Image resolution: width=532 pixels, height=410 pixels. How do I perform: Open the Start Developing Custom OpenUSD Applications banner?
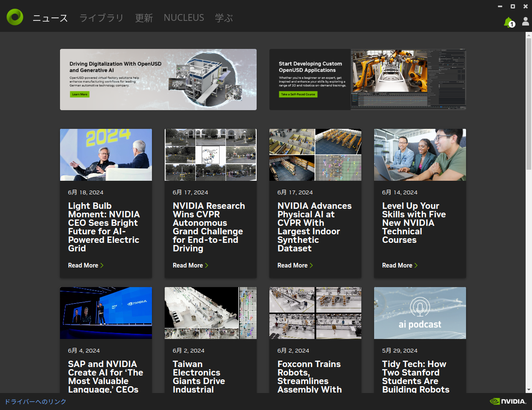coord(368,80)
